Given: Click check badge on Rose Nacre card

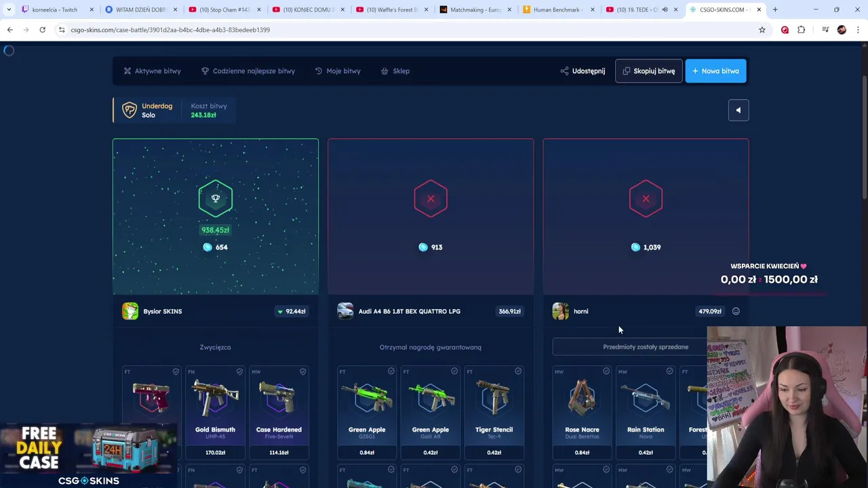Looking at the screenshot, I should pos(606,371).
